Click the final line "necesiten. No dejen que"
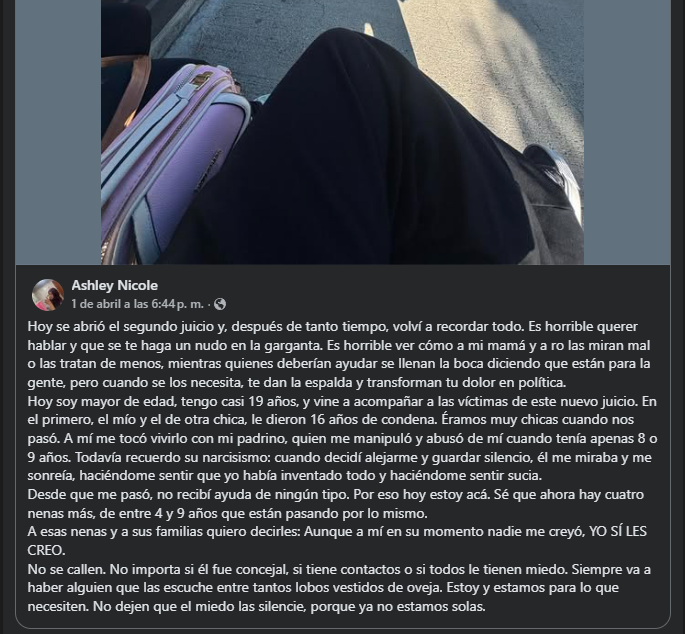This screenshot has height=634, width=685. pos(256,606)
